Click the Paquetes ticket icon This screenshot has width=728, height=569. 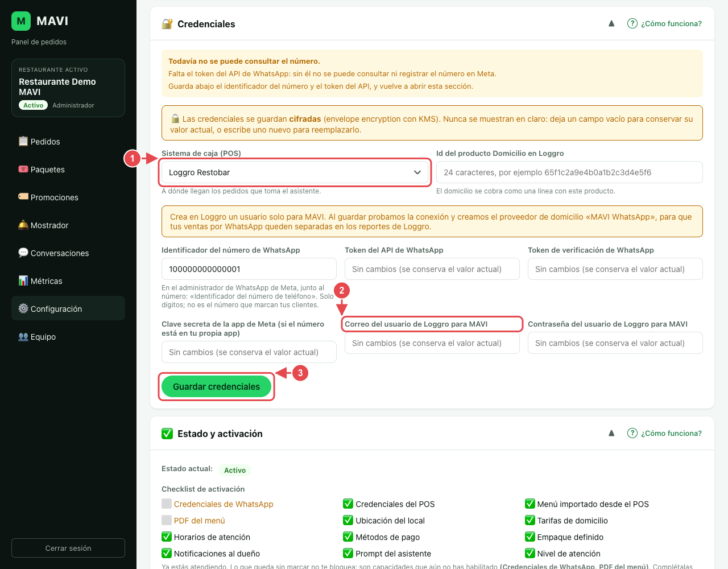click(x=23, y=169)
